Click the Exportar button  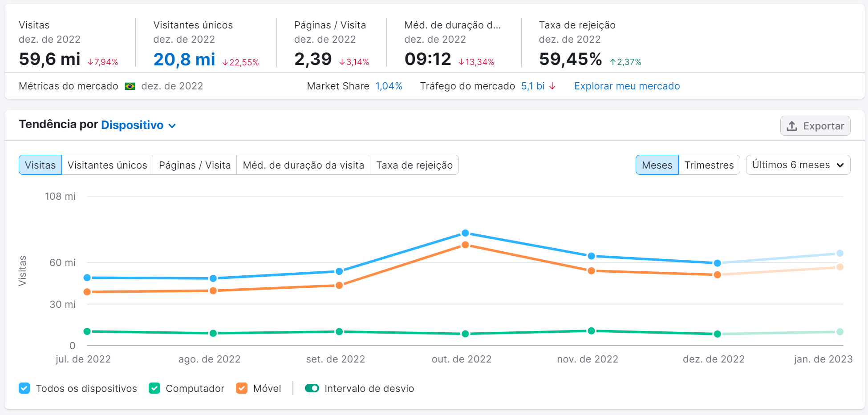pyautogui.click(x=815, y=126)
